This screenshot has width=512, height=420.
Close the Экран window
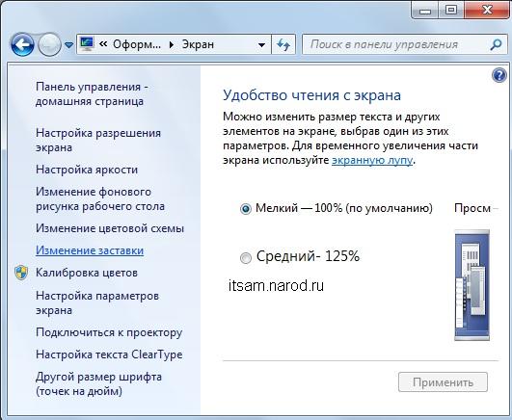coord(487,10)
